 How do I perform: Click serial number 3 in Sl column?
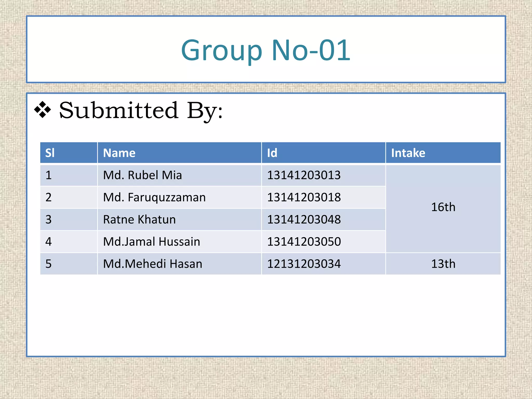point(49,220)
